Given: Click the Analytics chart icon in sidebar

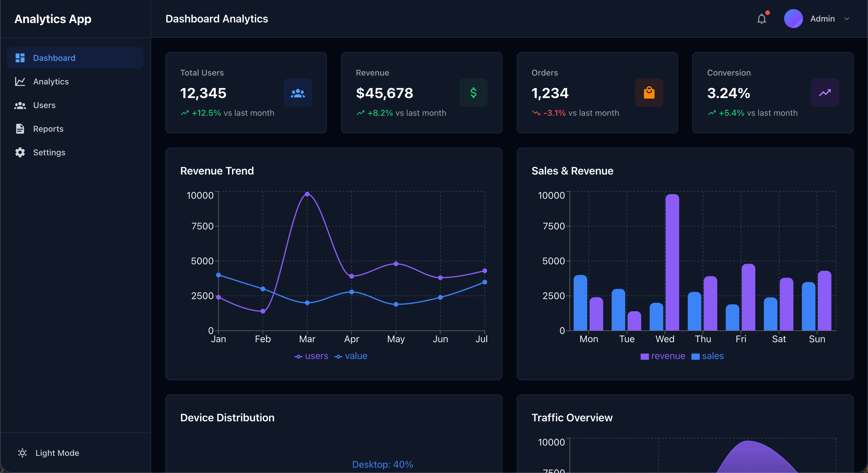Looking at the screenshot, I should tap(20, 81).
